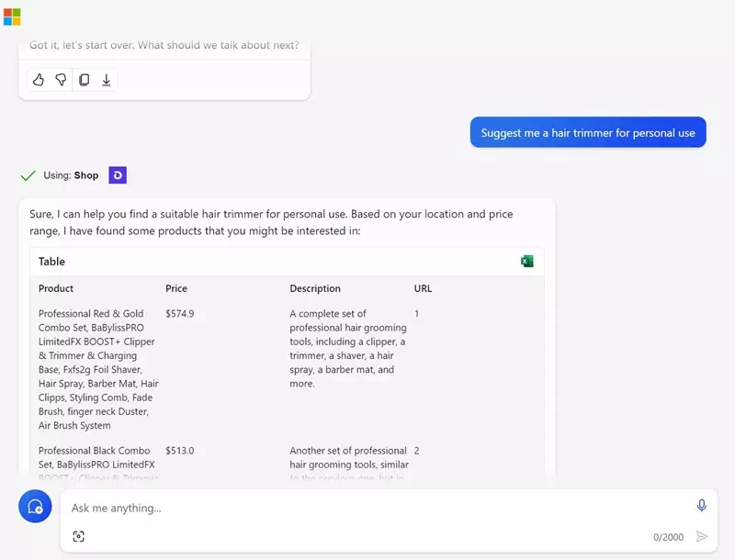The height and width of the screenshot is (560, 735).
Task: Click the user message about hair trimmer
Action: click(x=588, y=132)
